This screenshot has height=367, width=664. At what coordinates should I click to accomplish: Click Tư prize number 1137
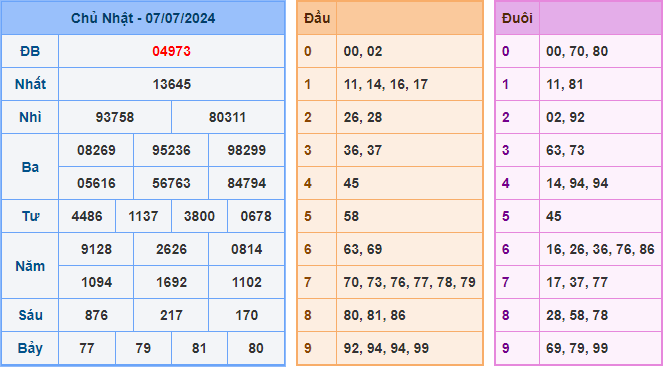pyautogui.click(x=143, y=216)
